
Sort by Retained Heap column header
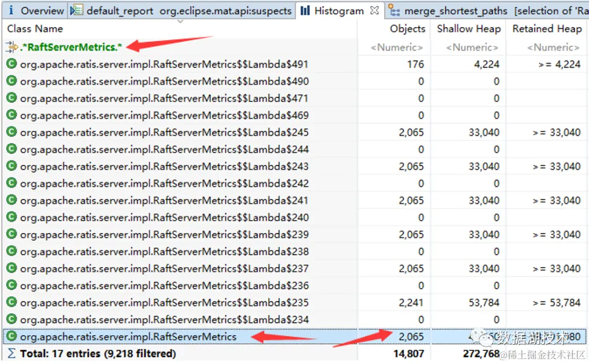pos(546,28)
